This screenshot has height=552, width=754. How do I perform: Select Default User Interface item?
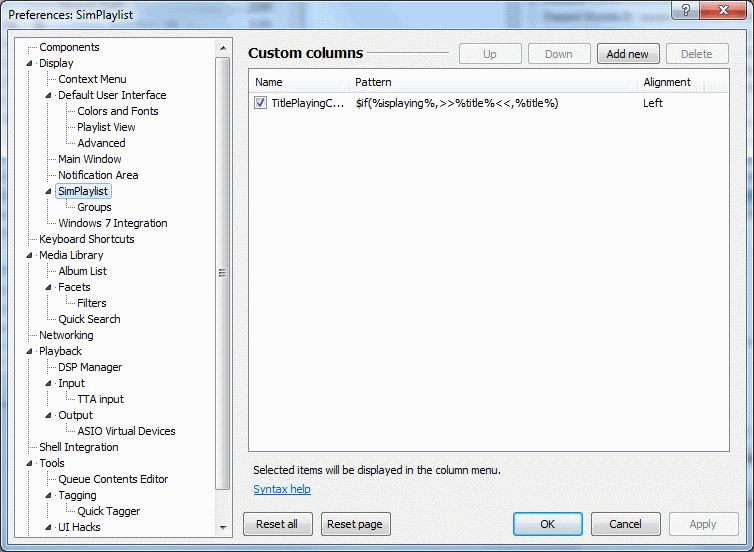tap(113, 95)
